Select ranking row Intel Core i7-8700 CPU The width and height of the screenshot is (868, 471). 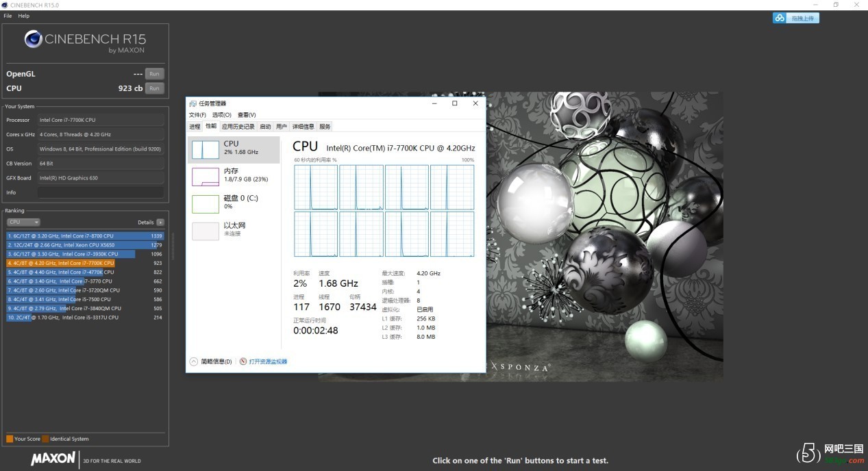click(x=85, y=235)
